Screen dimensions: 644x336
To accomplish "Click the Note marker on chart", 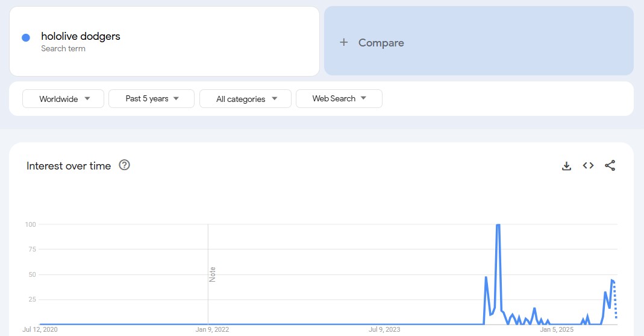I will point(212,274).
